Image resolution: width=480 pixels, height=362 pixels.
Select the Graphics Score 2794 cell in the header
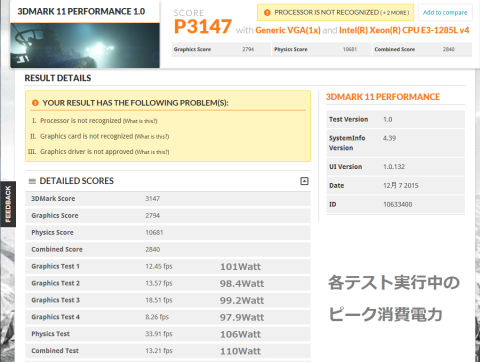pyautogui.click(x=221, y=49)
